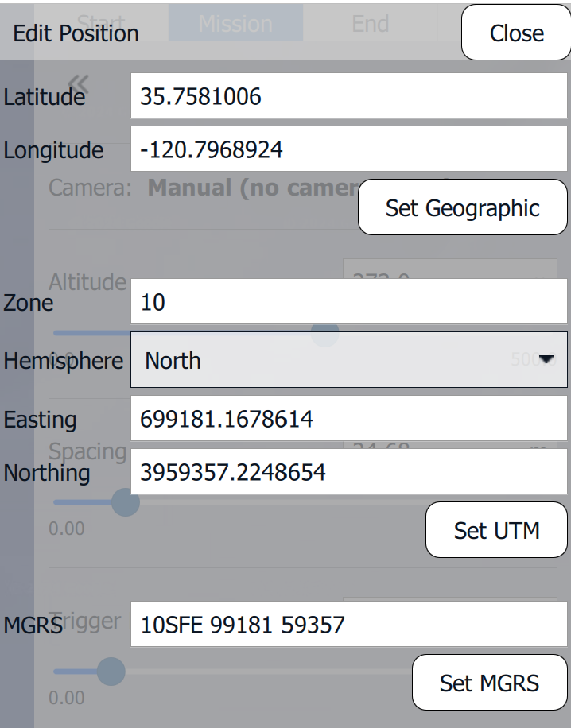
Task: Click the Longitude input field
Action: tap(348, 150)
